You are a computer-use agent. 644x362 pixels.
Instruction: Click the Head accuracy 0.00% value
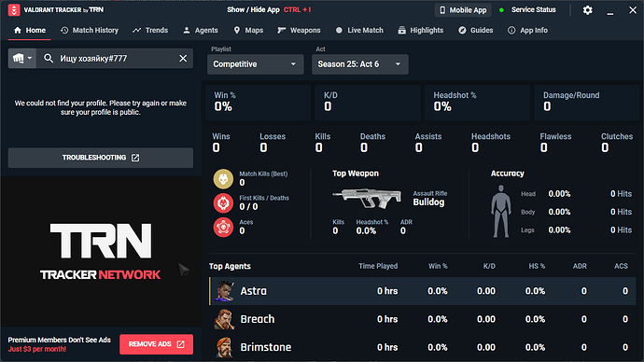pyautogui.click(x=559, y=194)
